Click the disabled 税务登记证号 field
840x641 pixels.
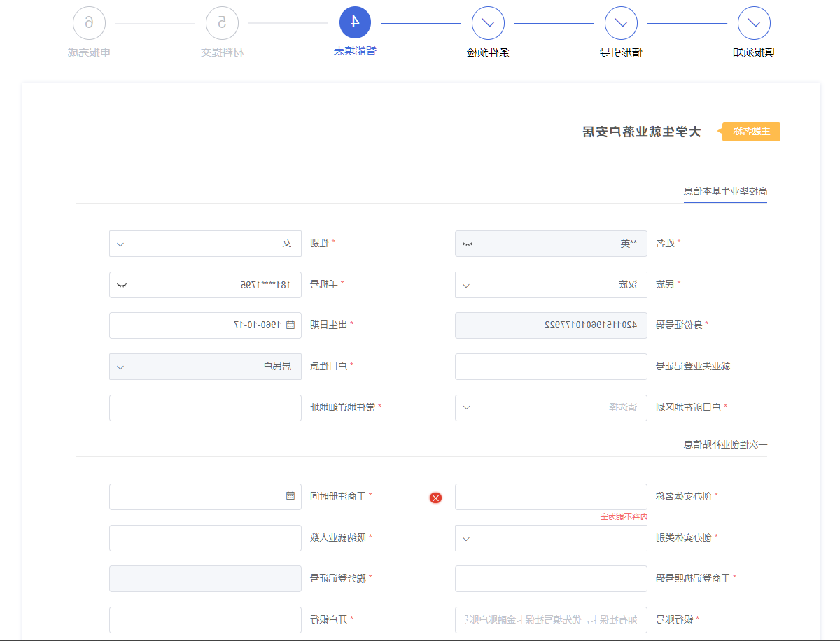[x=205, y=579]
